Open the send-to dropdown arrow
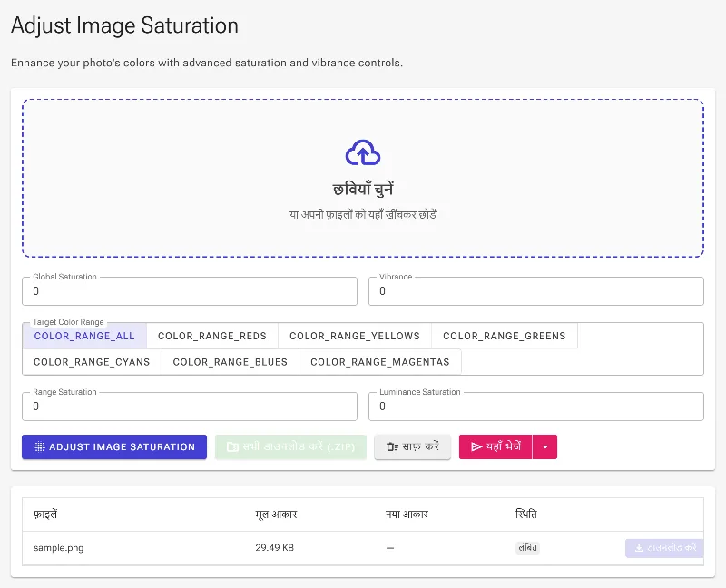The width and height of the screenshot is (726, 588). click(x=545, y=446)
